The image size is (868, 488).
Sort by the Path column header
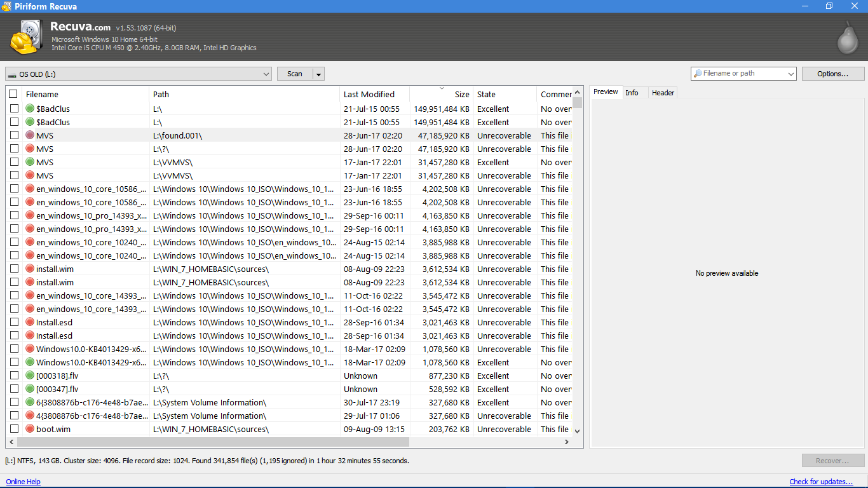[245, 94]
